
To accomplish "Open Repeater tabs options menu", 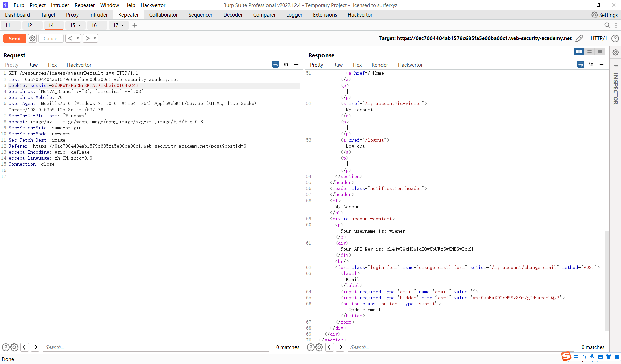I will coord(616,25).
